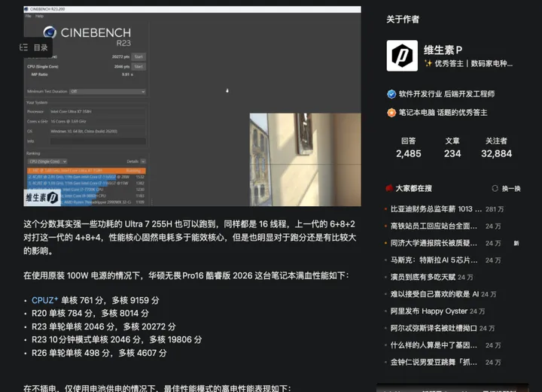The height and width of the screenshot is (392, 542).
Task: Click Start button for CPU (Single Core)
Action: tap(139, 66)
